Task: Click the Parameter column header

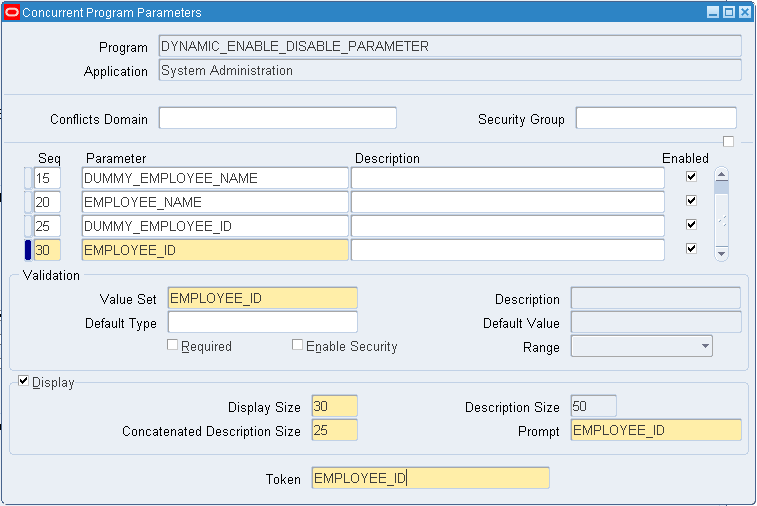Action: coord(116,158)
